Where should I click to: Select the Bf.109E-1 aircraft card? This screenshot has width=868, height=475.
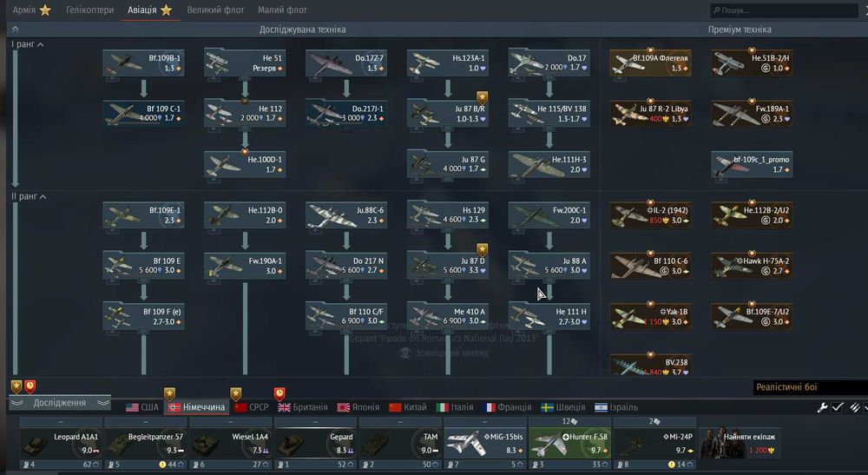[143, 214]
